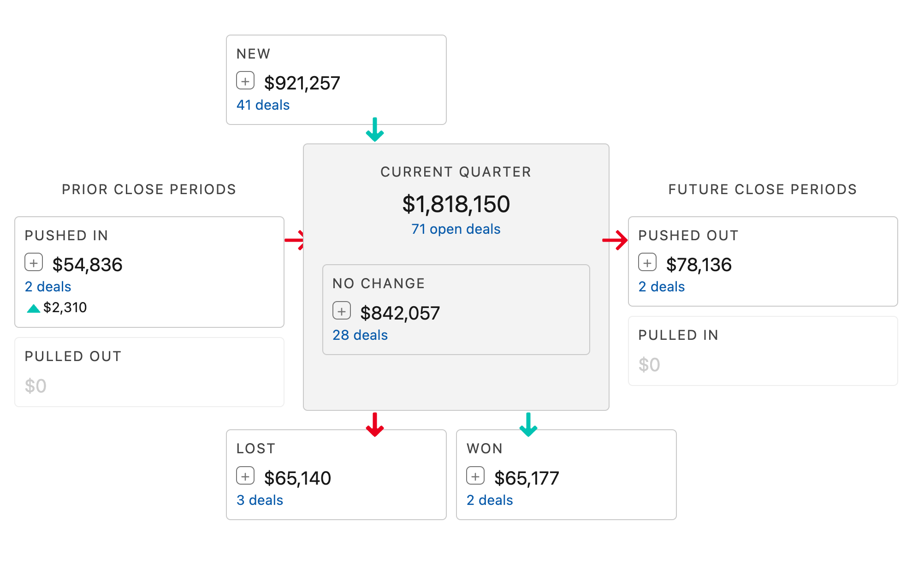The image size is (924, 569).
Task: Expand the NEW deals plus icon
Action: click(245, 81)
